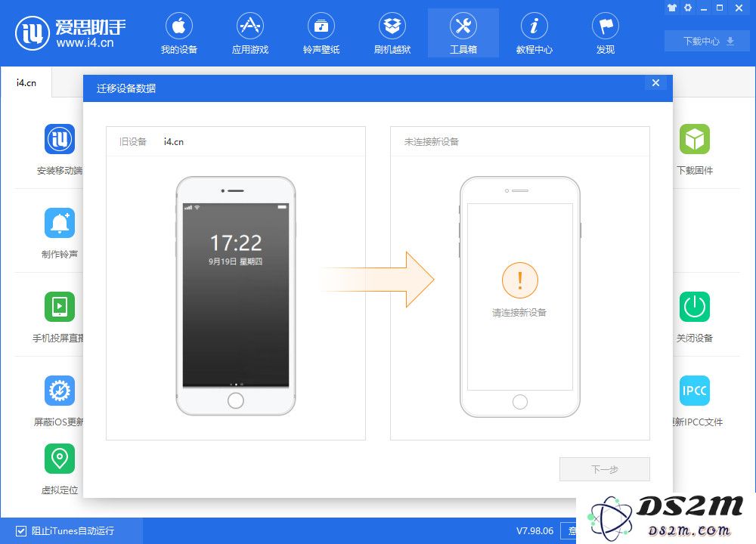
Task: Open the 下载固件 tool
Action: pyautogui.click(x=695, y=139)
